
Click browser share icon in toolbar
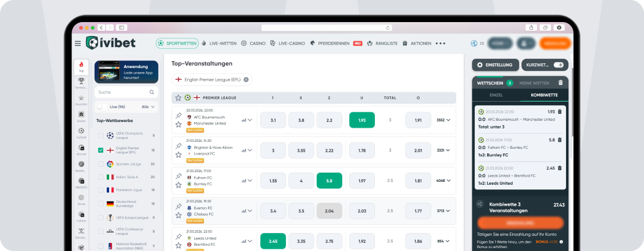531,27
